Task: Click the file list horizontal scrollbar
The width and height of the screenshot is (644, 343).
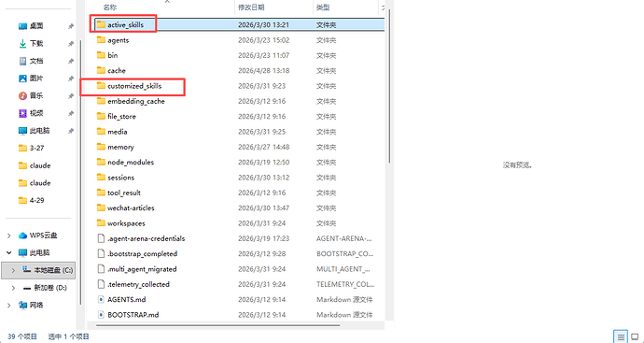Action: tap(218, 325)
